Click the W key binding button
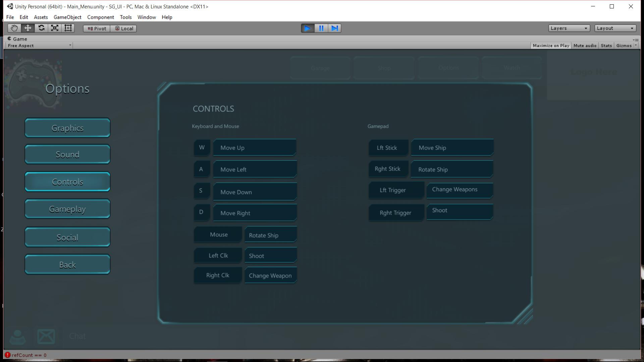This screenshot has width=644, height=362. click(202, 147)
